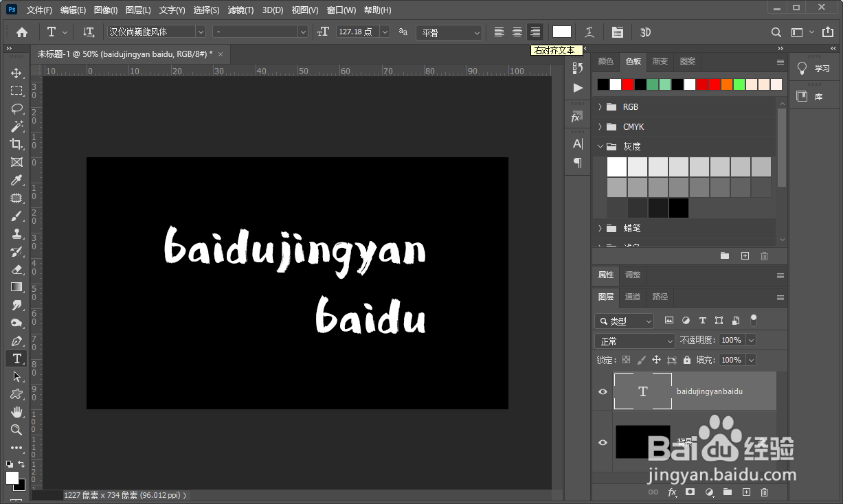Open the 学习 panel button

pyautogui.click(x=815, y=69)
